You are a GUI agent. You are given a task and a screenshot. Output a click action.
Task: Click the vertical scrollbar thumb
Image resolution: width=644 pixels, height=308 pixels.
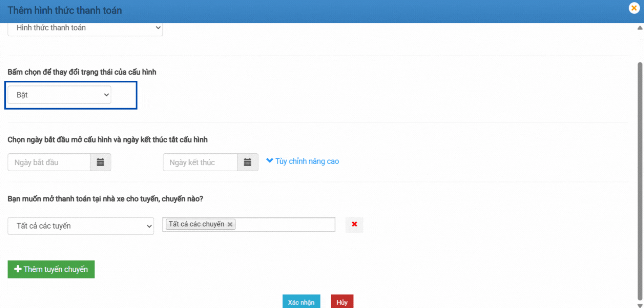click(640, 180)
